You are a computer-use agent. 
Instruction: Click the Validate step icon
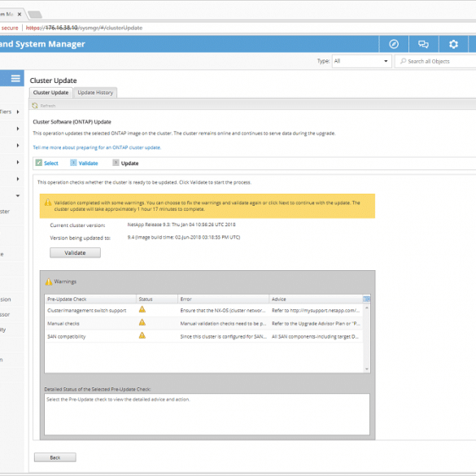point(73,163)
